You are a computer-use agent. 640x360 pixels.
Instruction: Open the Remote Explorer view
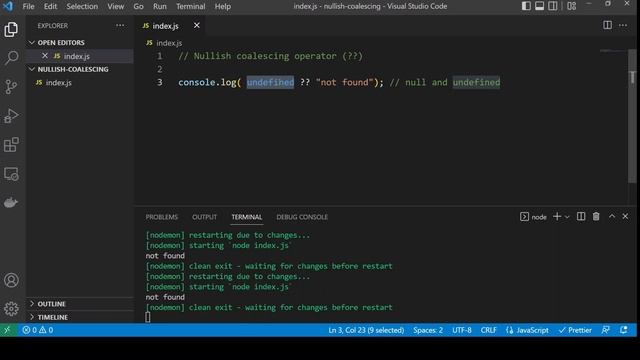[x=11, y=174]
